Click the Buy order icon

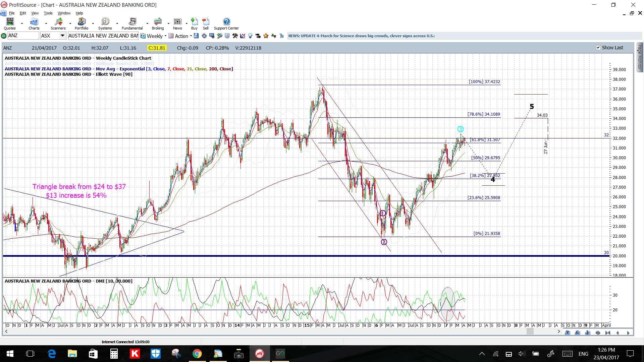194,24
